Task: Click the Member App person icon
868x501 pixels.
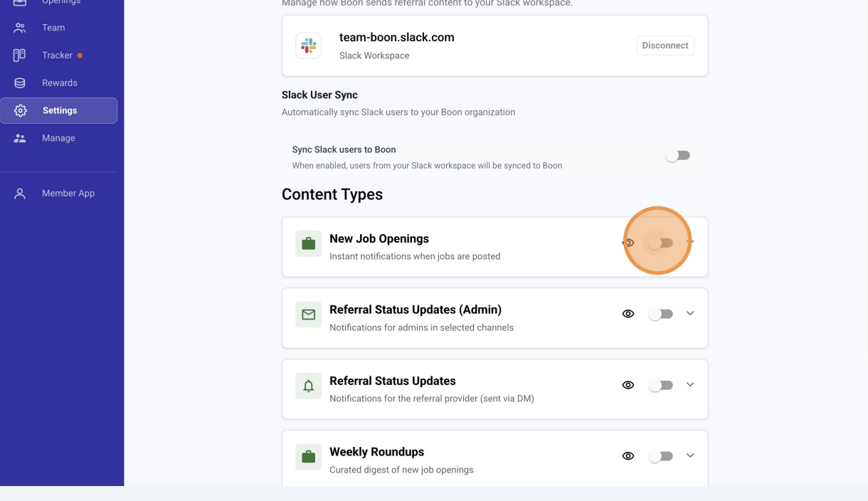Action: [20, 194]
